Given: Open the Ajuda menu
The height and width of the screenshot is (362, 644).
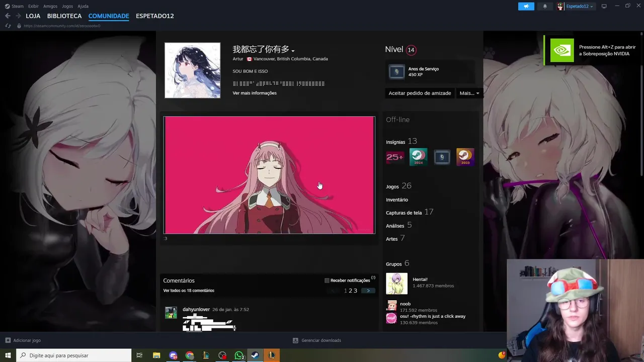Looking at the screenshot, I should pyautogui.click(x=83, y=6).
